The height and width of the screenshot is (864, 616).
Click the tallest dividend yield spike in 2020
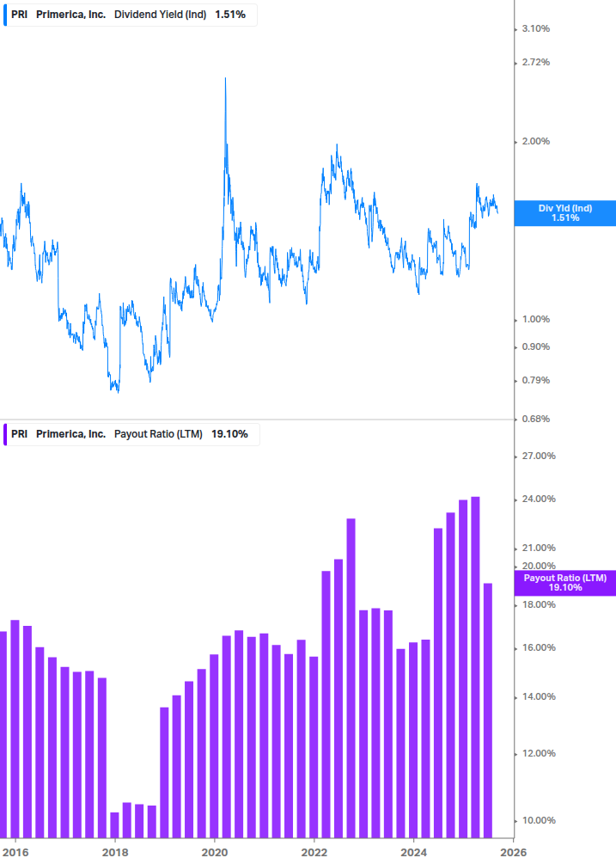pos(225,79)
